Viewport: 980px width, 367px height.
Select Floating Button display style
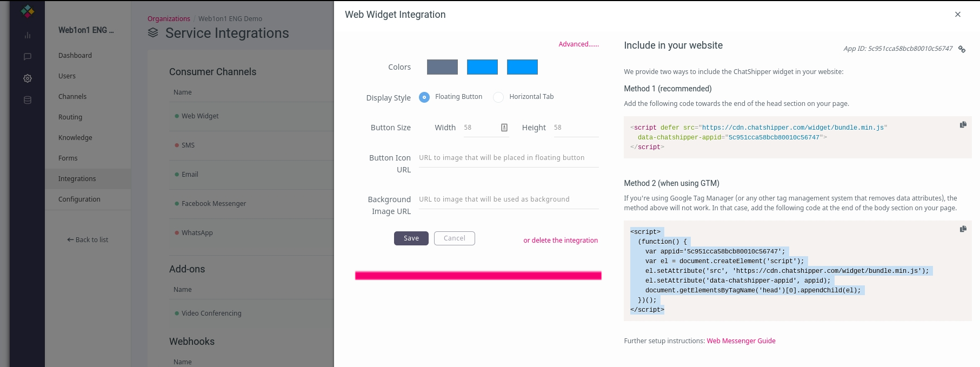[424, 97]
